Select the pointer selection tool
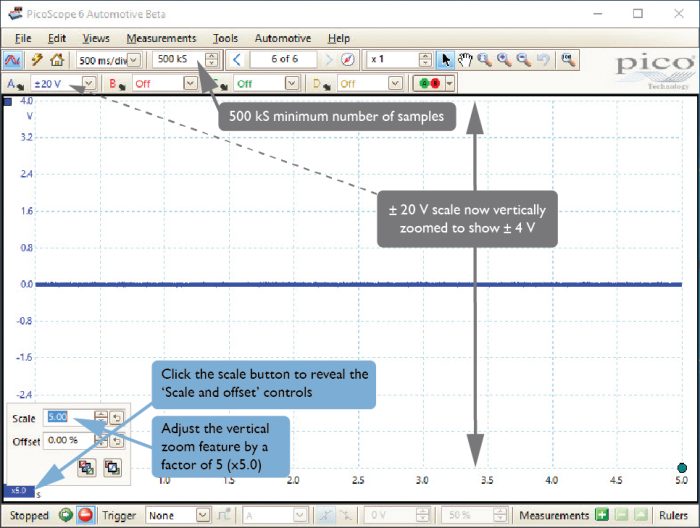700x528 pixels. (446, 59)
